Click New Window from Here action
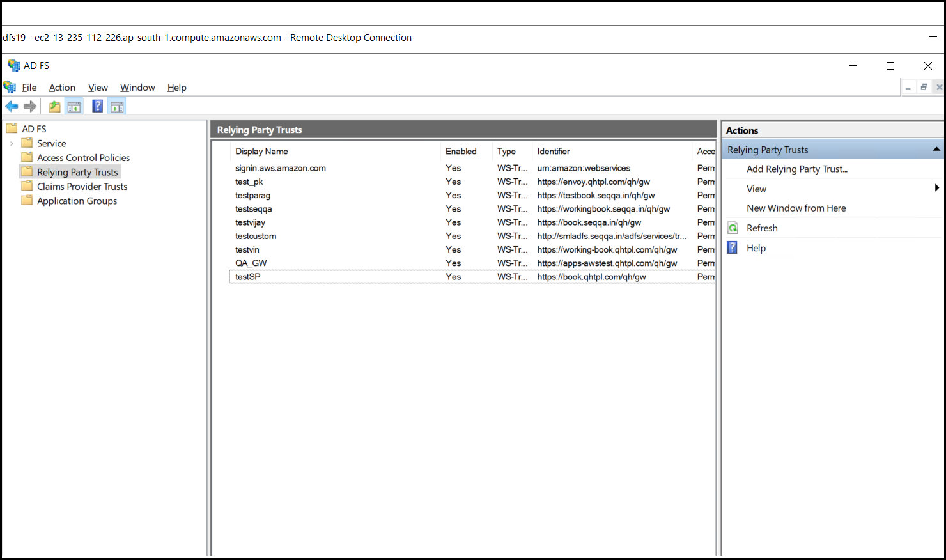 [796, 208]
